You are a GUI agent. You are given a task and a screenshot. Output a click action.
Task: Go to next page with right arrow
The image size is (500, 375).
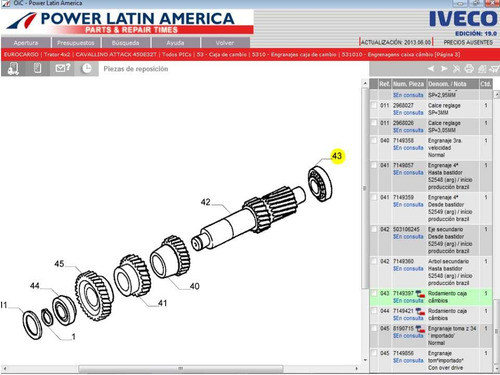click(444, 69)
